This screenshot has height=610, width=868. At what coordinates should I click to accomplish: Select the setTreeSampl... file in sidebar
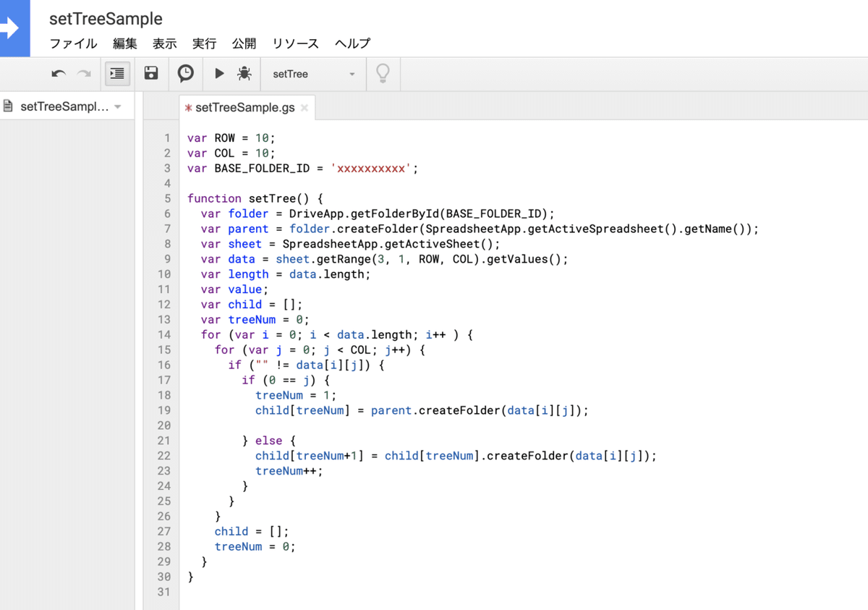64,106
